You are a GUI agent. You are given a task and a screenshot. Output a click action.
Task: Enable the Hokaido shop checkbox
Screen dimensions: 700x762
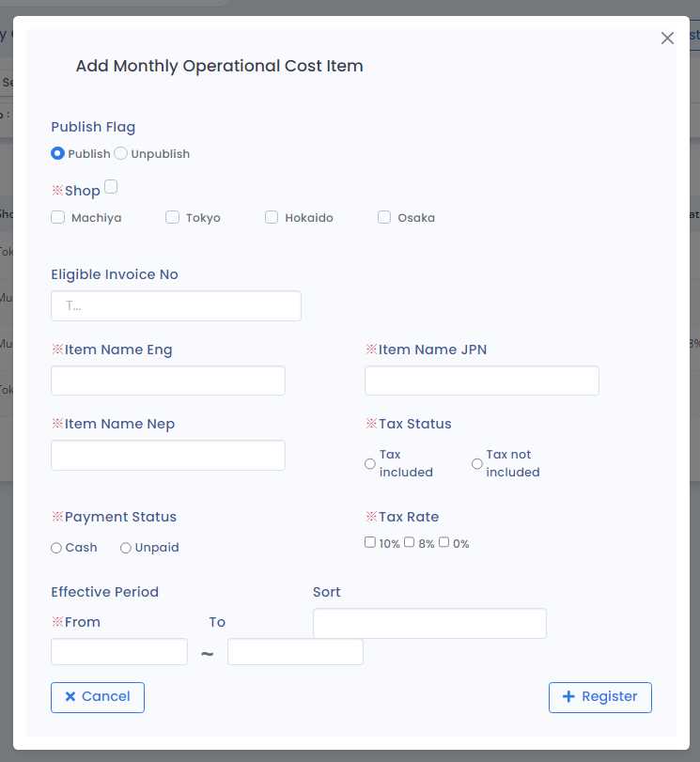pyautogui.click(x=272, y=217)
